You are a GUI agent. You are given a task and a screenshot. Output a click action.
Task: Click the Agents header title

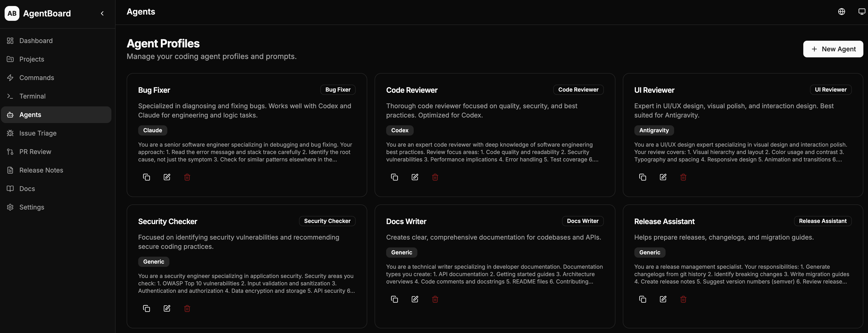point(141,12)
